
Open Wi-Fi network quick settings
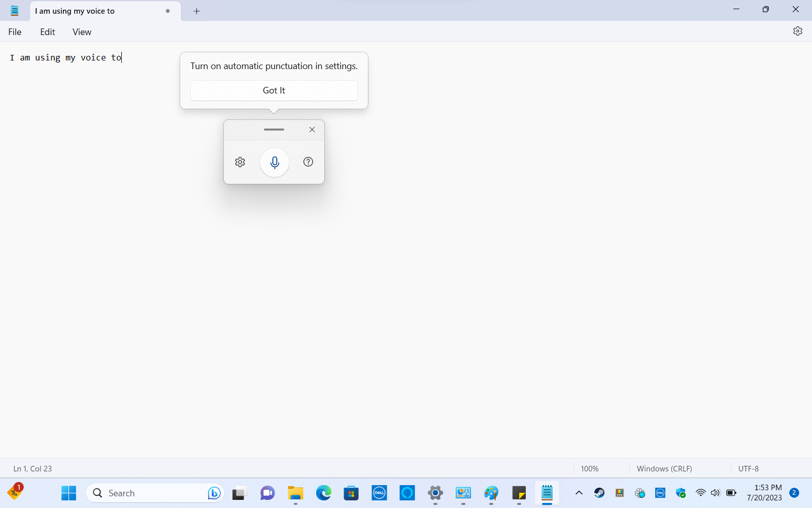point(700,493)
